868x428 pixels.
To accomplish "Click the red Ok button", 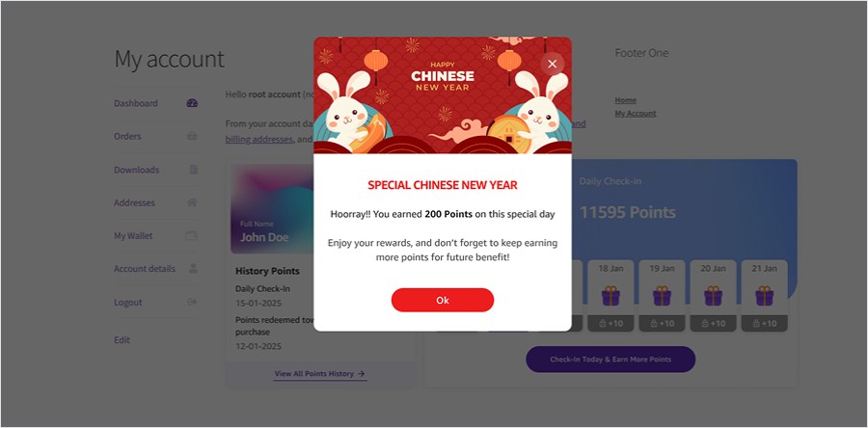I will (x=443, y=300).
